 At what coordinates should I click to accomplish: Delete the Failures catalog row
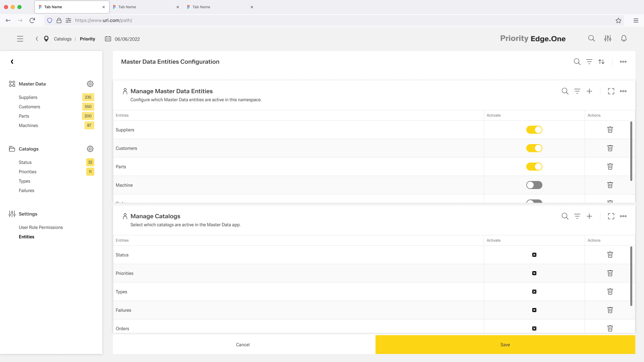[610, 310]
